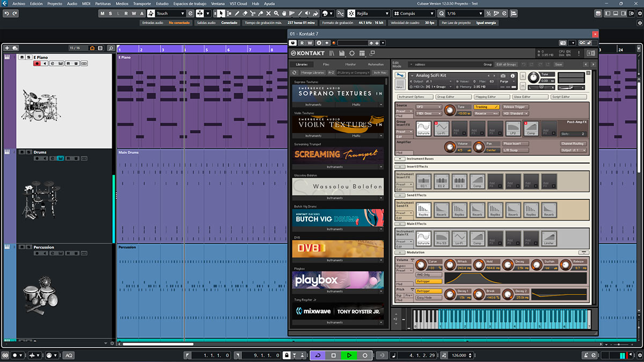The width and height of the screenshot is (644, 362).
Task: Toggle Retrigger in Volume modulation
Action: click(429, 281)
